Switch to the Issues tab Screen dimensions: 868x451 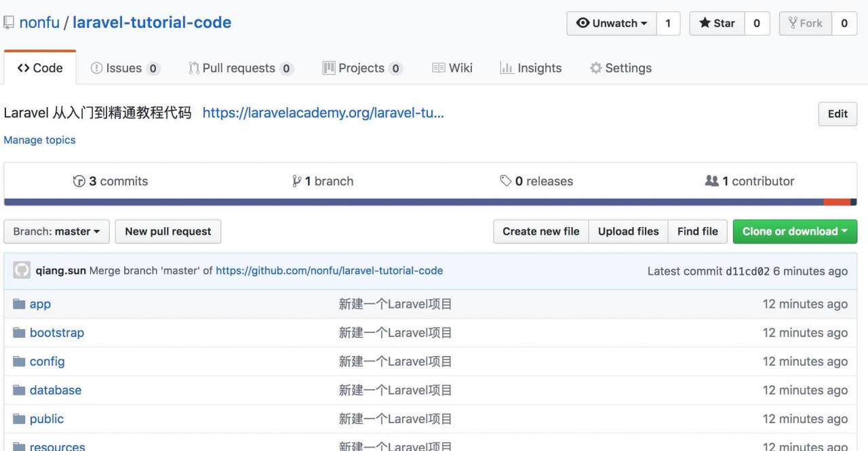point(125,68)
